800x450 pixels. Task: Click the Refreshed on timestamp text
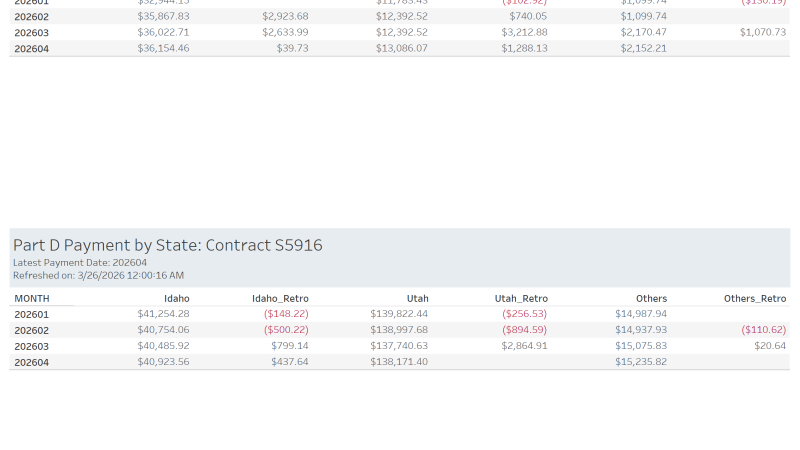coord(98,275)
